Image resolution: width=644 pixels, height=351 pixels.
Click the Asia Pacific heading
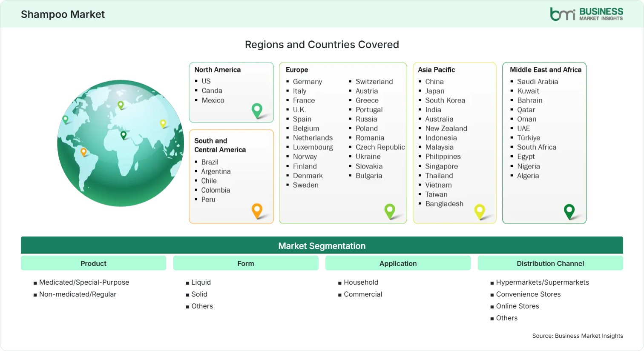point(436,70)
